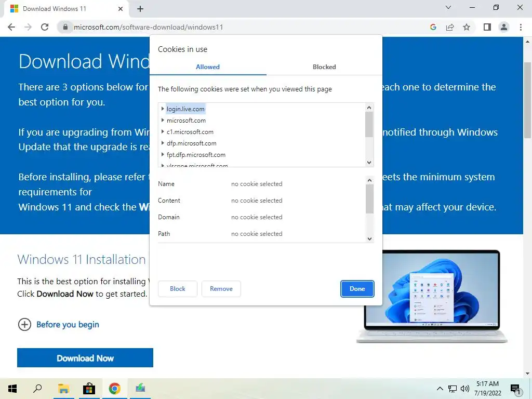Click the Block button
This screenshot has width=532, height=399.
[178, 289]
